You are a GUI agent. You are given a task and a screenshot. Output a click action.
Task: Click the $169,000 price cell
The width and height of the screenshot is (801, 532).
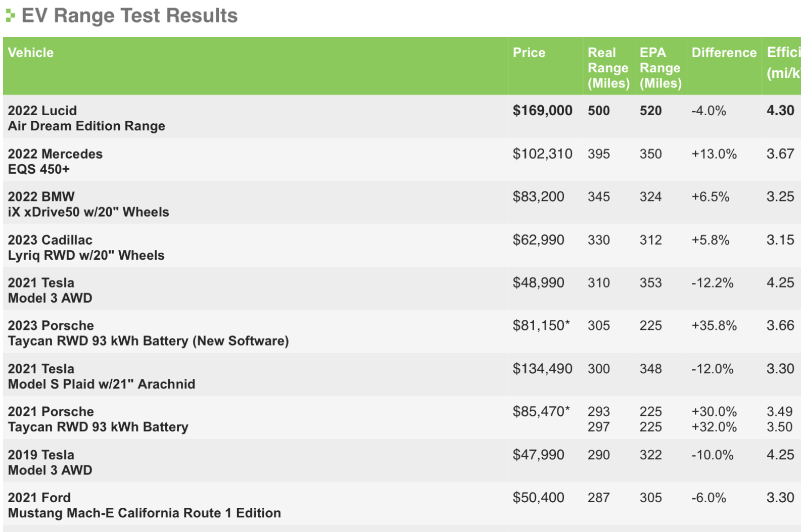pyautogui.click(x=543, y=111)
